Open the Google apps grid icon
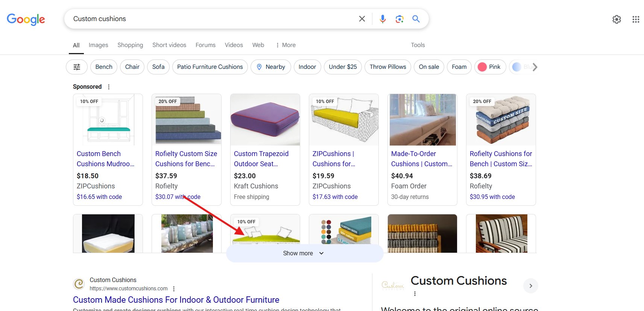The width and height of the screenshot is (644, 311). coord(636,19)
